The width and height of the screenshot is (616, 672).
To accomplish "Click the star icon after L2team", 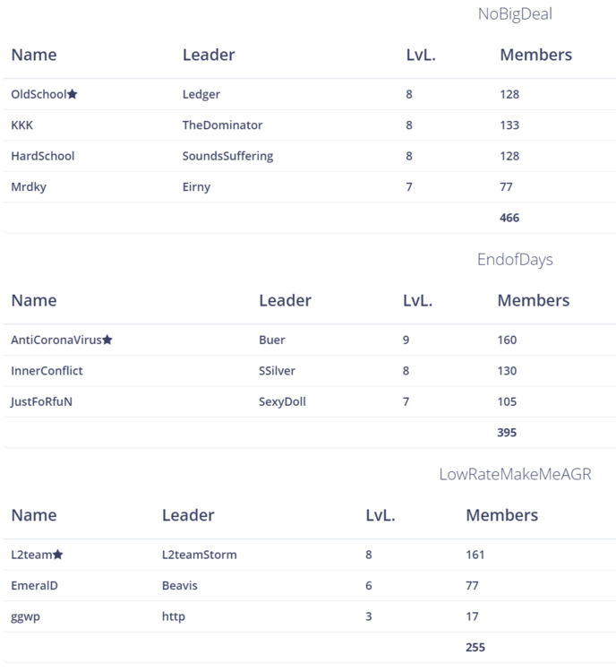I will 58,555.
